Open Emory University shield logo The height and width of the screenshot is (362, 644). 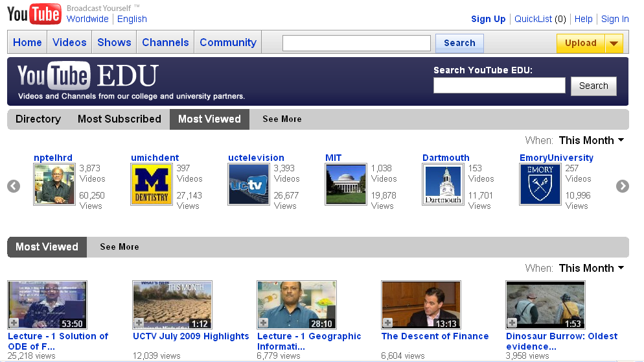(x=540, y=184)
